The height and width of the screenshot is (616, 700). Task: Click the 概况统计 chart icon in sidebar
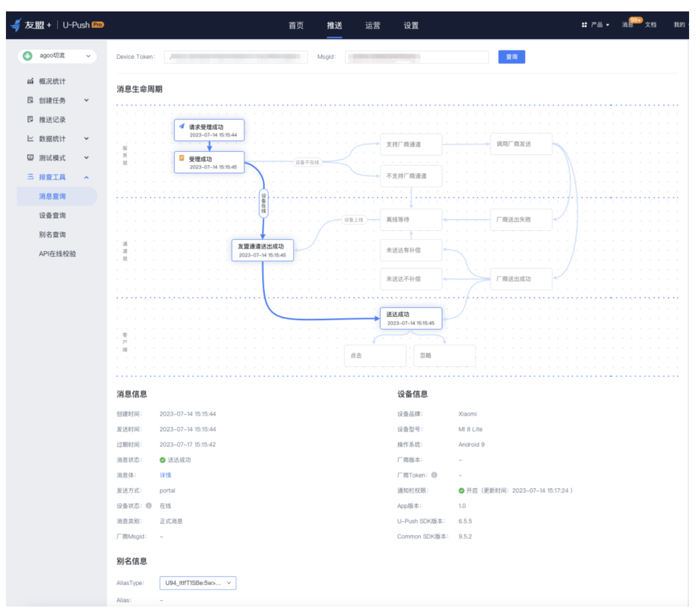[x=30, y=81]
